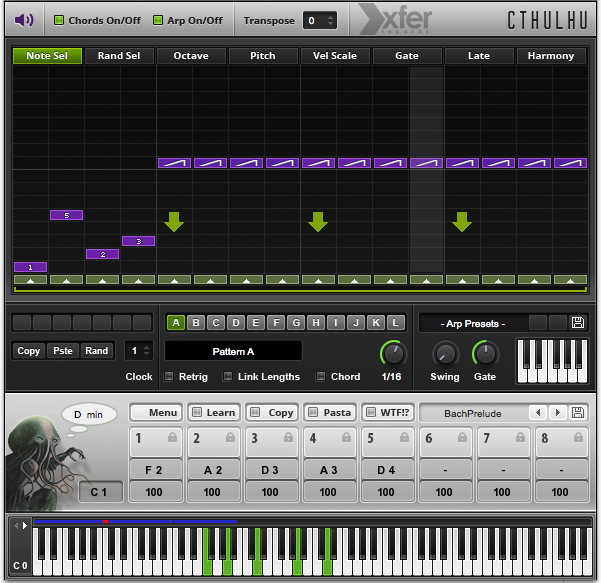Image resolution: width=601 pixels, height=583 pixels.
Task: Open the Late tab
Action: pos(479,56)
